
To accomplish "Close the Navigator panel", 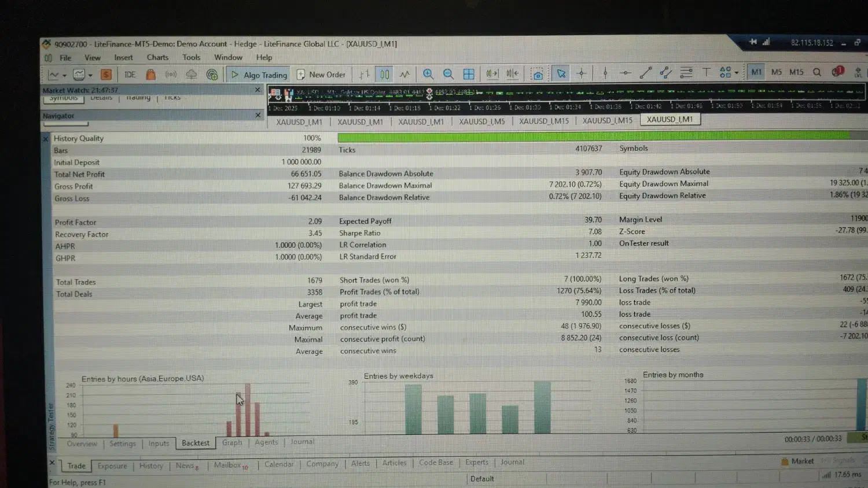I will tap(258, 115).
